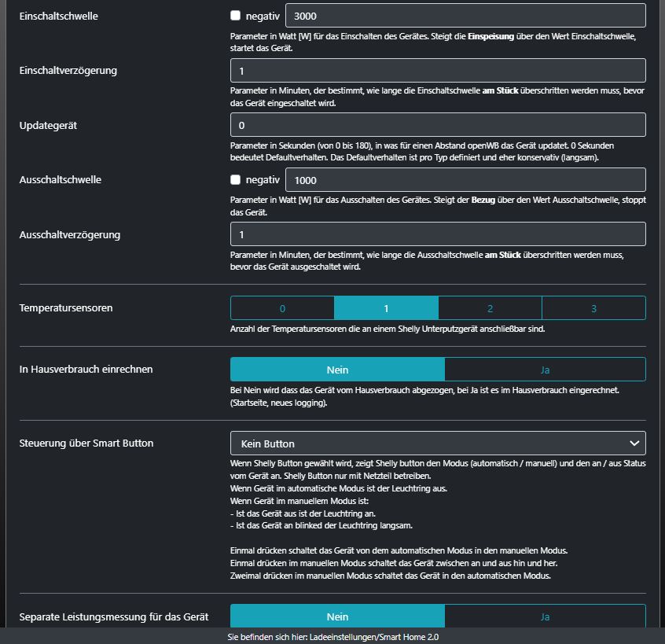Enable the negativ checkbox for Einschaltschwelle

236,16
